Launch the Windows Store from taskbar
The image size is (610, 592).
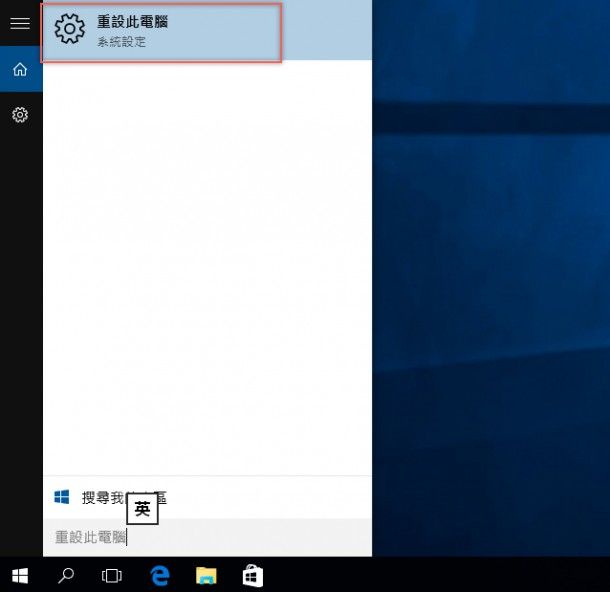click(x=253, y=575)
